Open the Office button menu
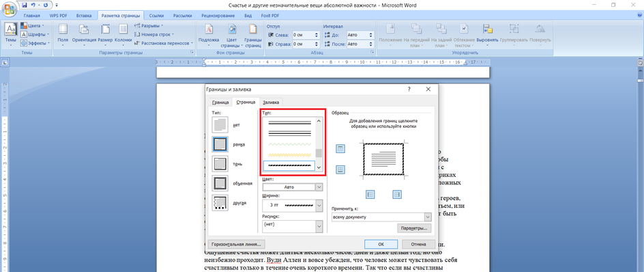 click(9, 8)
